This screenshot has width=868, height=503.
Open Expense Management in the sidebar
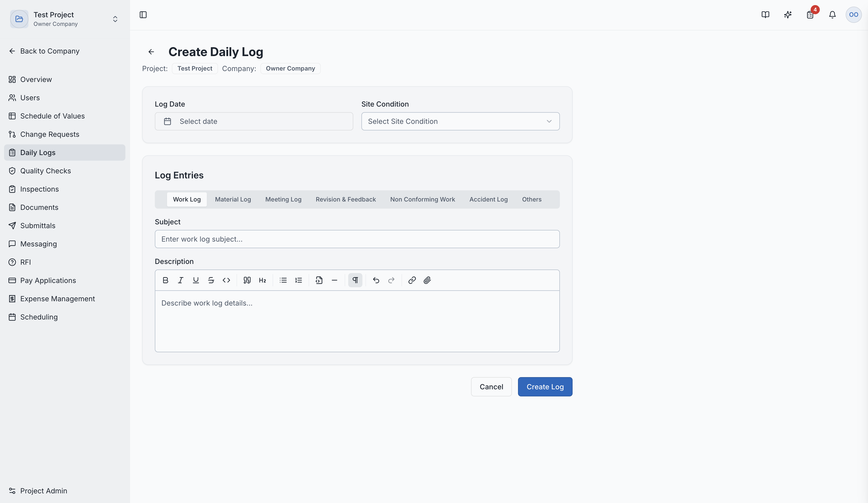point(64,299)
